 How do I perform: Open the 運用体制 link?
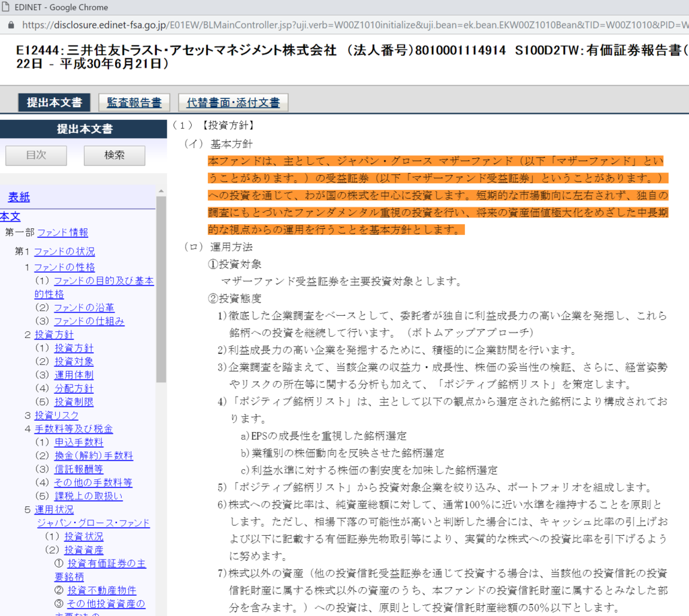[x=74, y=374]
